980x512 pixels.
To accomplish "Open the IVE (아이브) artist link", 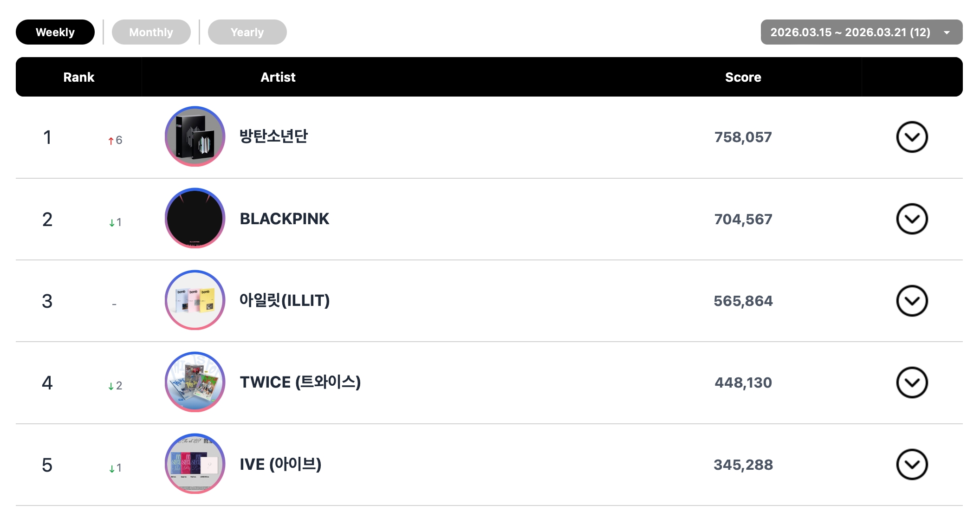I will [x=280, y=464].
